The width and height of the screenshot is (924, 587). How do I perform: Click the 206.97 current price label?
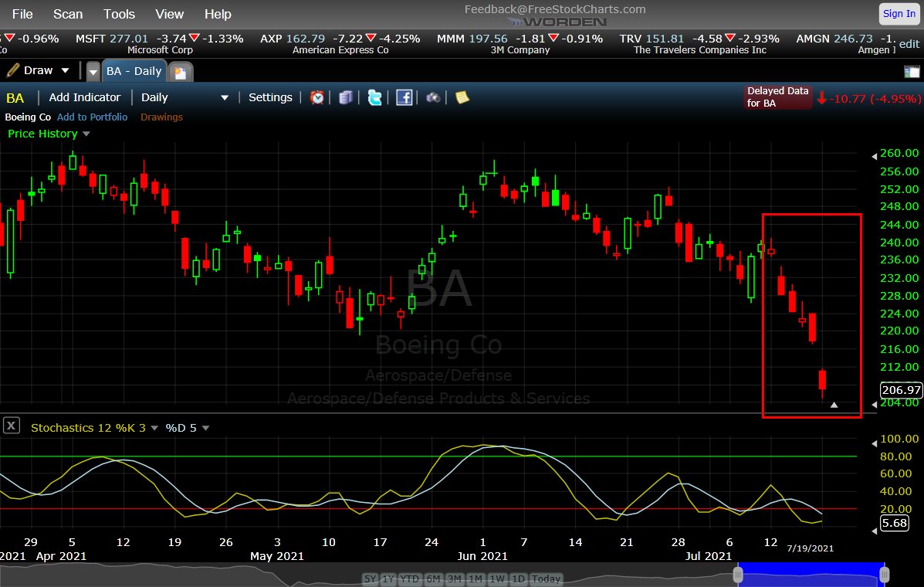click(x=901, y=389)
